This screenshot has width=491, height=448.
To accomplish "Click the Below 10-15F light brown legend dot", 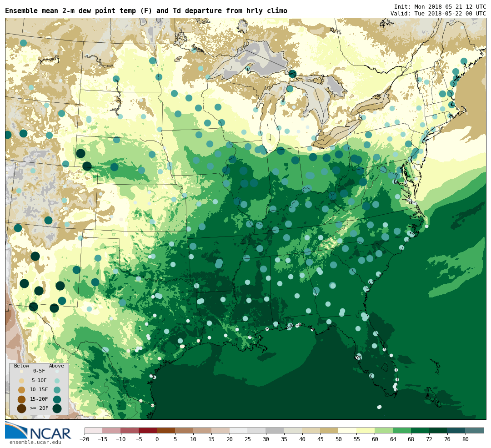I will (x=22, y=390).
